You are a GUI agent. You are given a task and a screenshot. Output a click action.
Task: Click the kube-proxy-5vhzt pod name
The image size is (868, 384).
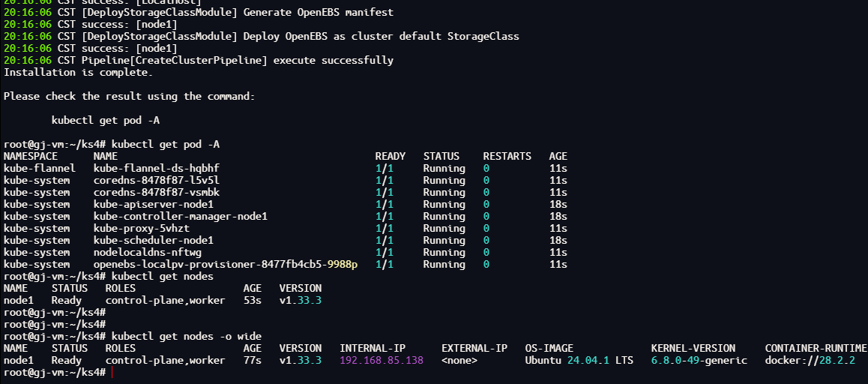[x=142, y=228]
